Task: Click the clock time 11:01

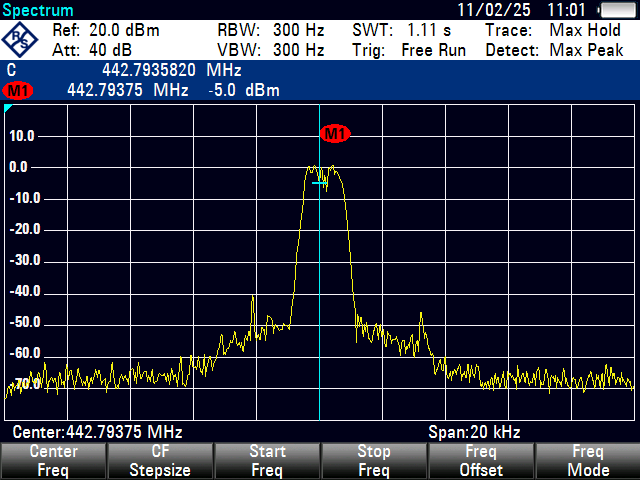Action: (567, 10)
